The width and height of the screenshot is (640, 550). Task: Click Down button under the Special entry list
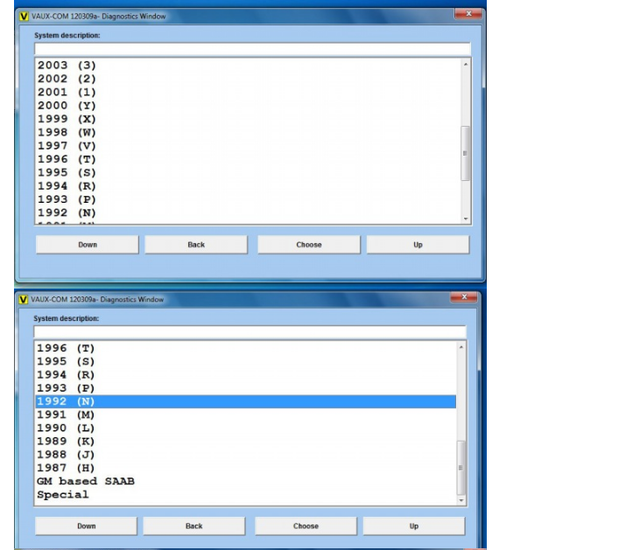coord(87,526)
